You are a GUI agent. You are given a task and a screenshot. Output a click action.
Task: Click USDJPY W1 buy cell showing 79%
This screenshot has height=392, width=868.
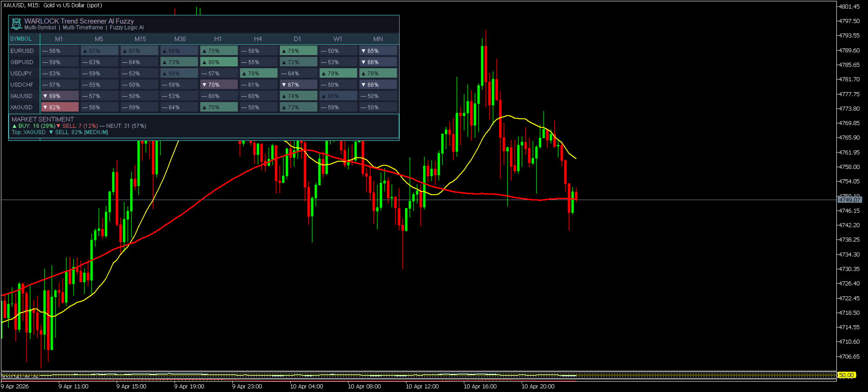pos(338,73)
